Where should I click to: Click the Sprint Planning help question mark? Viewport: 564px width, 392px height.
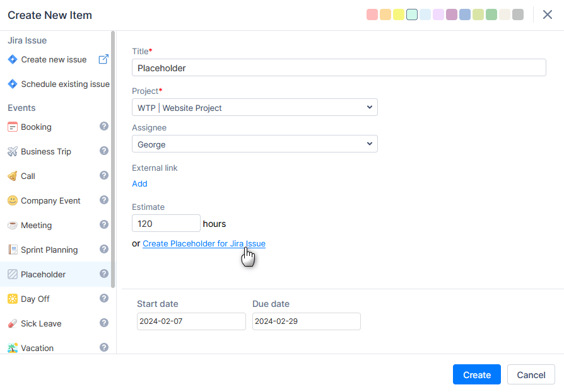[103, 249]
